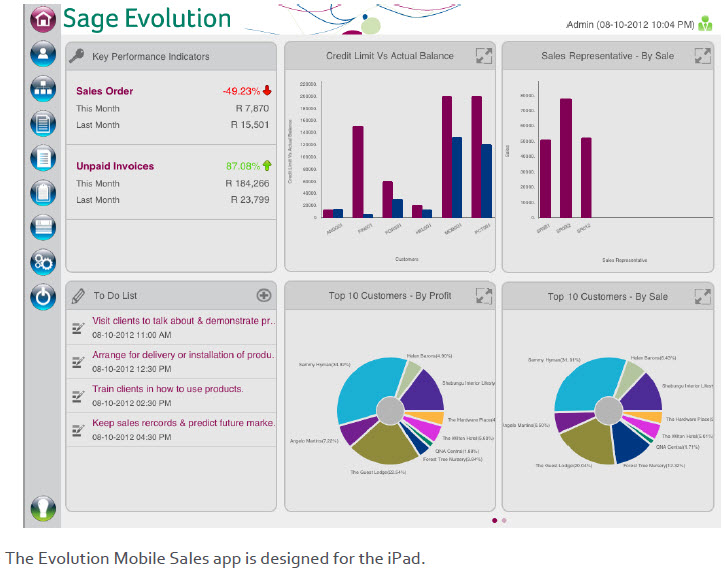Go to second dashboard page dot
The height and width of the screenshot is (569, 725).
tap(504, 520)
